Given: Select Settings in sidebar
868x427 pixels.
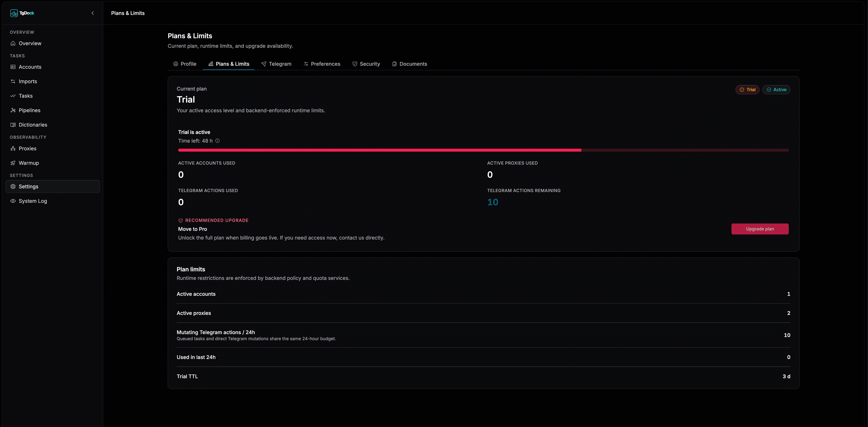Looking at the screenshot, I should tap(53, 186).
